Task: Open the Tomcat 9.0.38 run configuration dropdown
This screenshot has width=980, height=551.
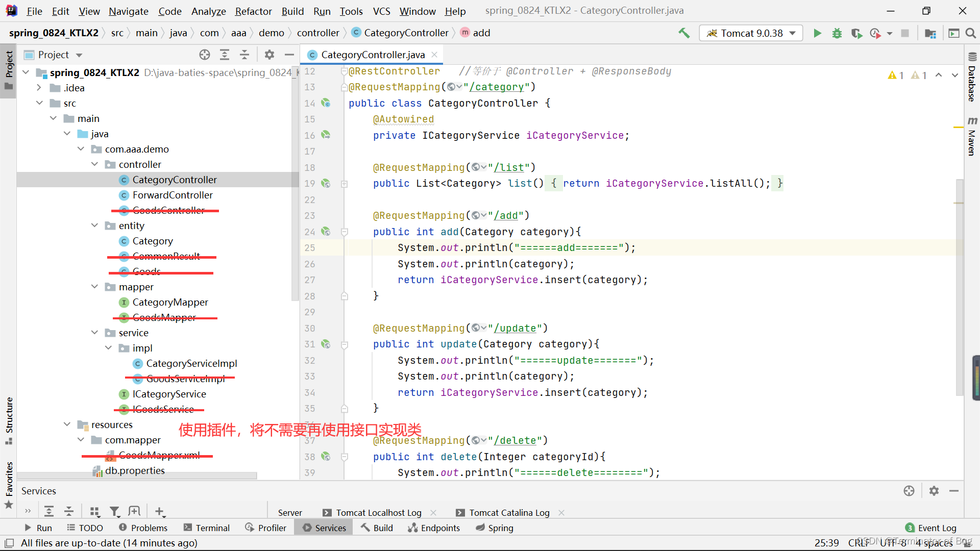Action: [750, 33]
